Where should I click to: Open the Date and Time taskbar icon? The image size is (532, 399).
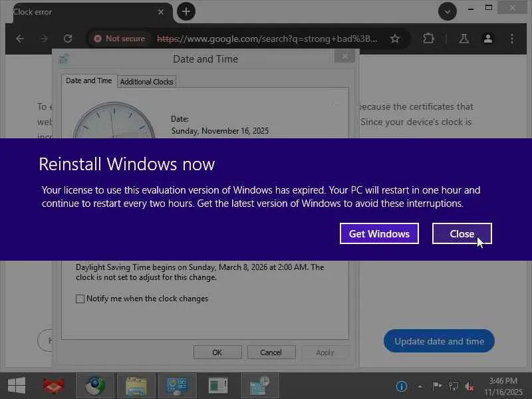[259, 386]
